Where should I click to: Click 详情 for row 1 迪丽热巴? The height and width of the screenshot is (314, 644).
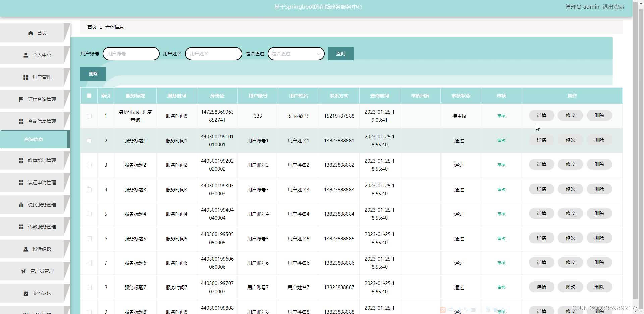[x=541, y=115]
